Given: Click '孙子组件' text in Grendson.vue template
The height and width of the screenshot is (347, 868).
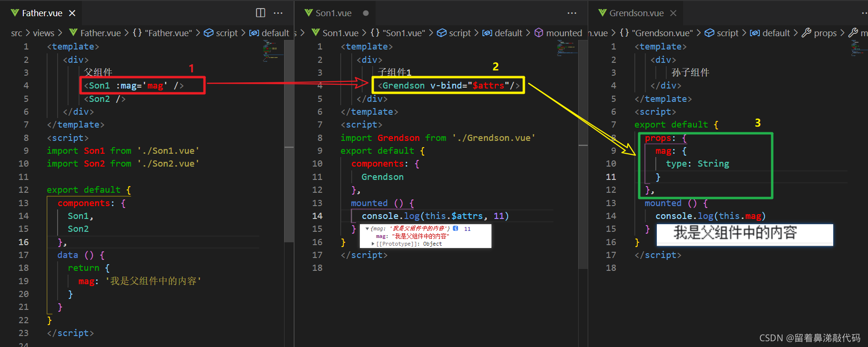Looking at the screenshot, I should [x=690, y=72].
